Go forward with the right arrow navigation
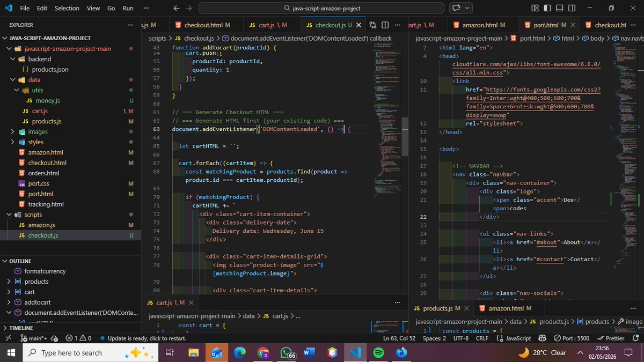The image size is (644, 362). point(188,8)
